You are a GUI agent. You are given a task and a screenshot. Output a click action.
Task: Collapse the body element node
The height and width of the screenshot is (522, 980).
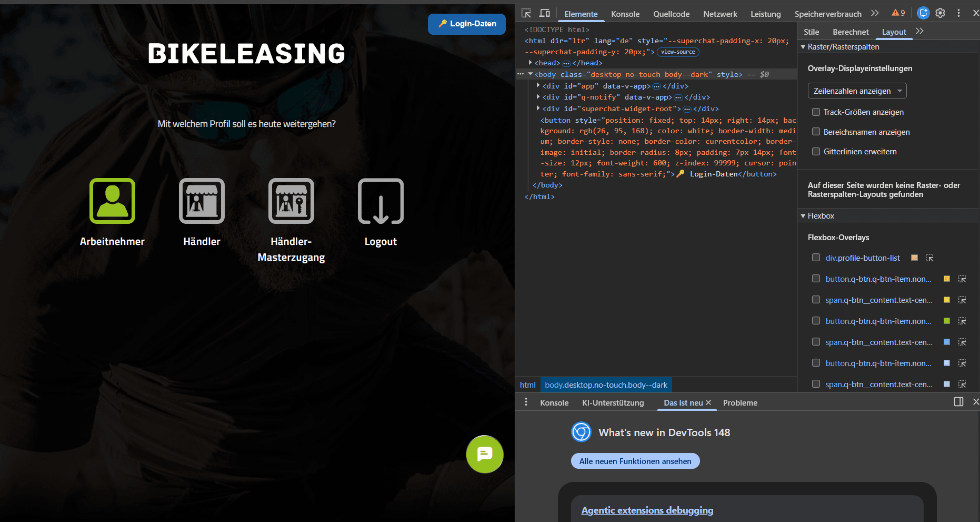(x=531, y=74)
